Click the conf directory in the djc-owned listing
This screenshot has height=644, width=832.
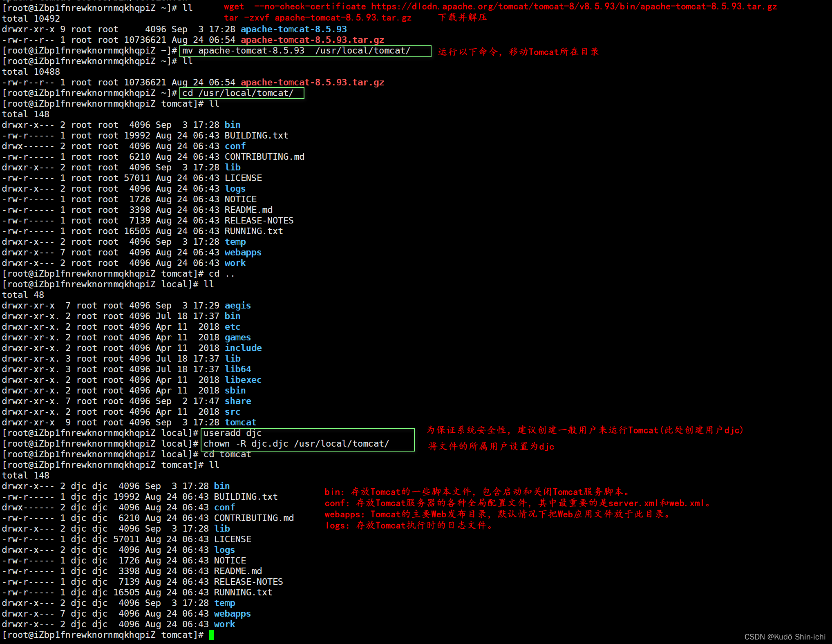tap(224, 508)
